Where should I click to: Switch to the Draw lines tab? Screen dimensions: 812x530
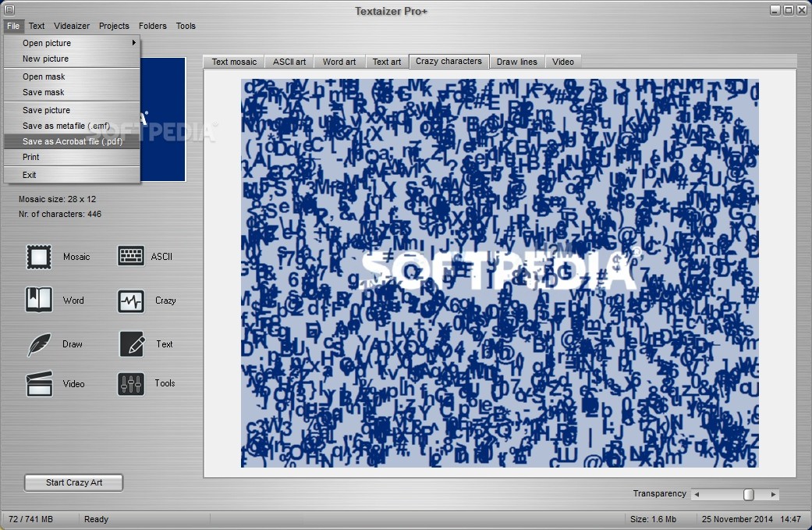(517, 62)
